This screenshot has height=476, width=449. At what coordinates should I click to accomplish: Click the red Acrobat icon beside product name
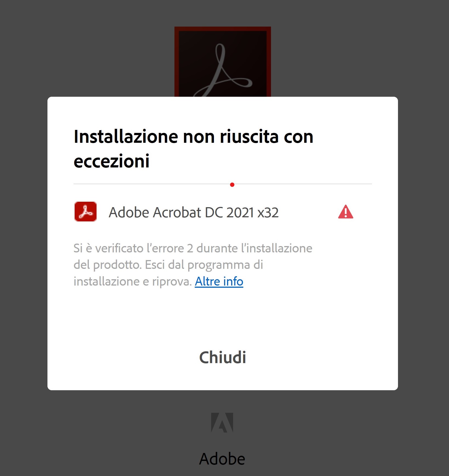click(x=86, y=212)
